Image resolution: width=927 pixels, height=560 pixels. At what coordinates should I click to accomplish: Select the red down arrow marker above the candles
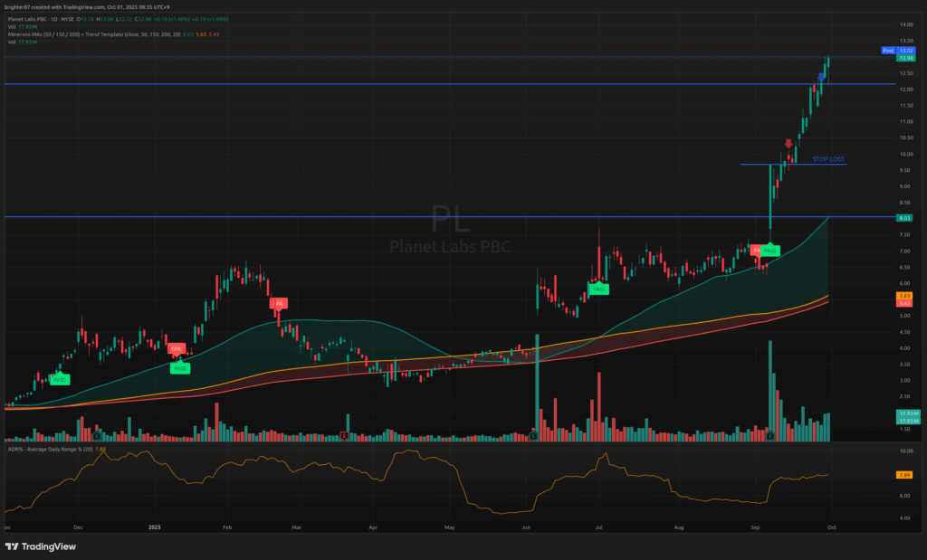tap(788, 143)
